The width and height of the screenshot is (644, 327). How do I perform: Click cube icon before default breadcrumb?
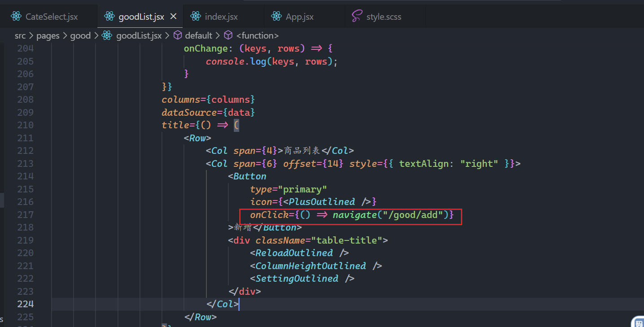[178, 35]
